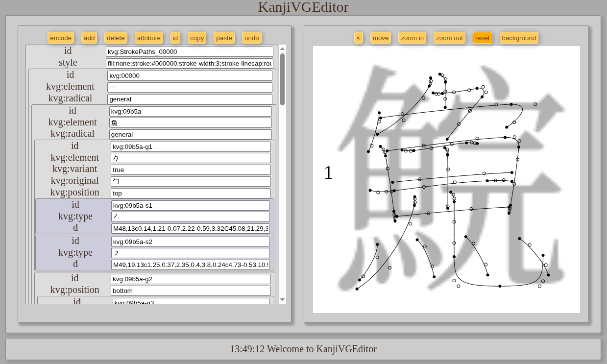
Task: Click the '<' collapse button above canvas
Action: pyautogui.click(x=359, y=38)
